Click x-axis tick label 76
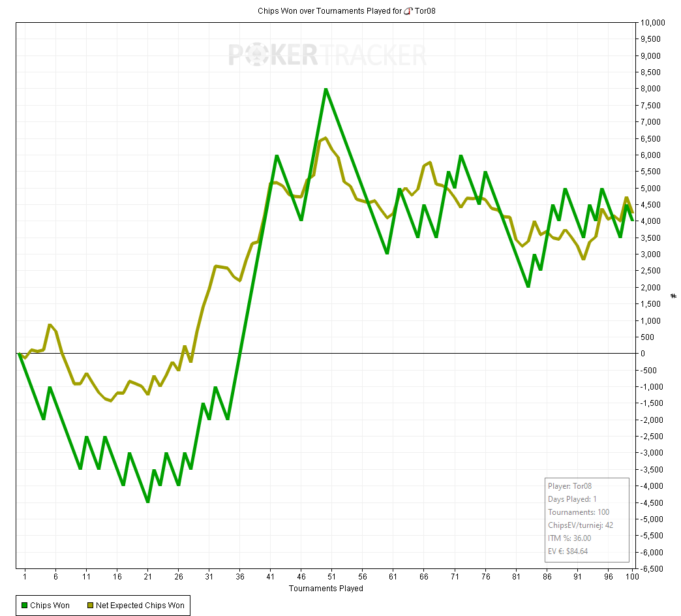 pos(485,576)
